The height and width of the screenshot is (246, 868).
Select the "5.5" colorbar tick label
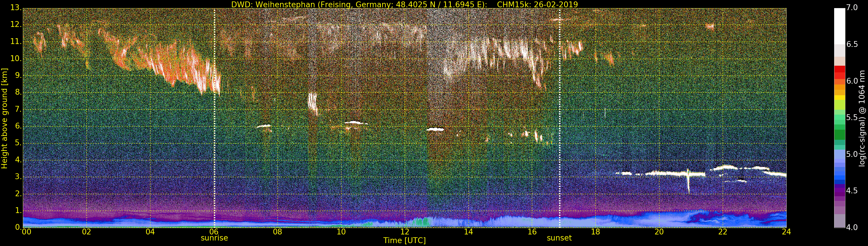click(x=852, y=118)
